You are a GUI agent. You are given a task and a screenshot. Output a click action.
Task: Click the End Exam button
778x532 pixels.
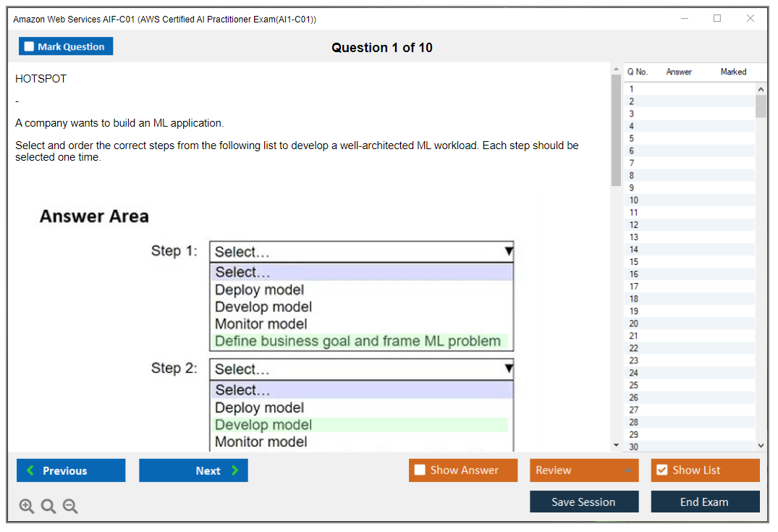coord(705,502)
